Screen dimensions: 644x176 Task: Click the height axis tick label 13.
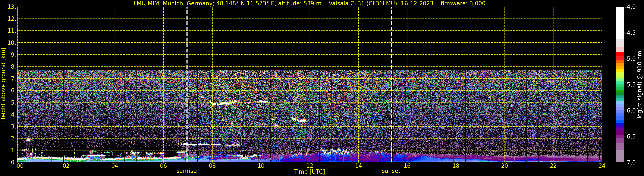pyautogui.click(x=12, y=7)
